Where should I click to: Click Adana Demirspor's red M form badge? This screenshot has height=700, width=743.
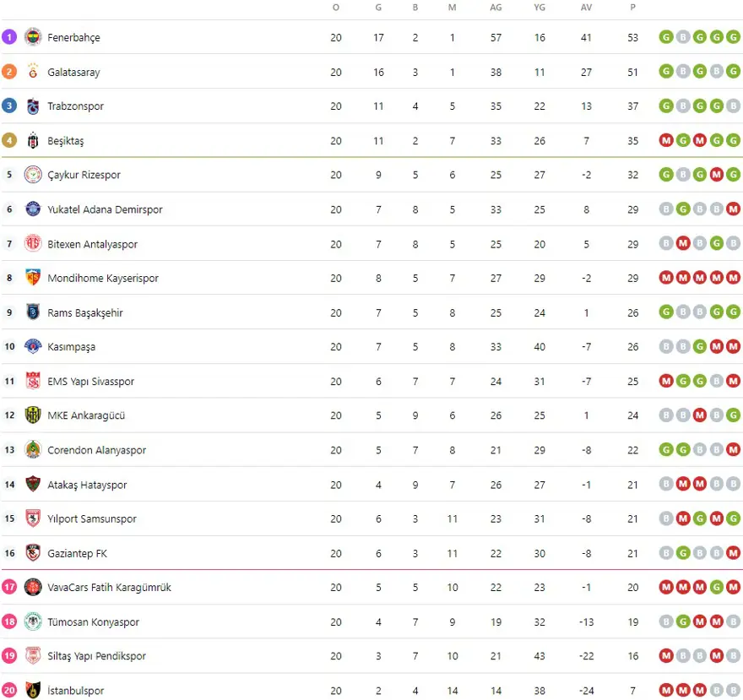[x=733, y=209]
